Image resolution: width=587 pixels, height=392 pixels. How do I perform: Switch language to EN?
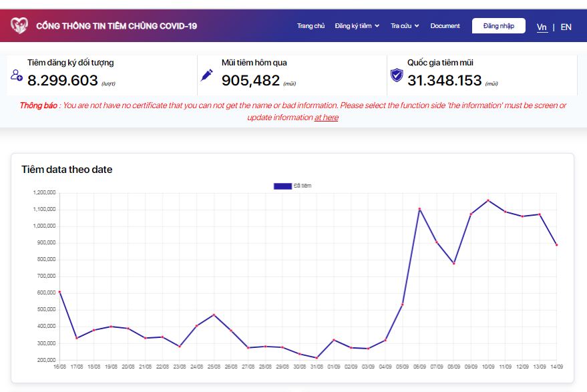point(566,27)
